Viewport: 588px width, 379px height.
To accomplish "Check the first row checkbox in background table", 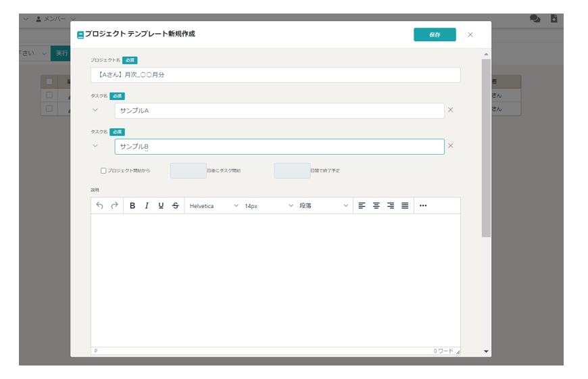I will tap(49, 95).
